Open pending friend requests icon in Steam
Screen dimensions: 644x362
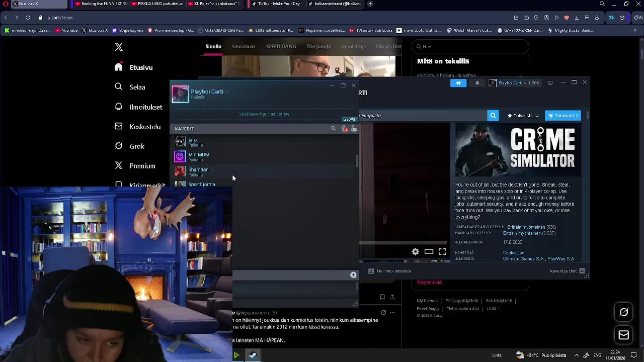pyautogui.click(x=345, y=129)
